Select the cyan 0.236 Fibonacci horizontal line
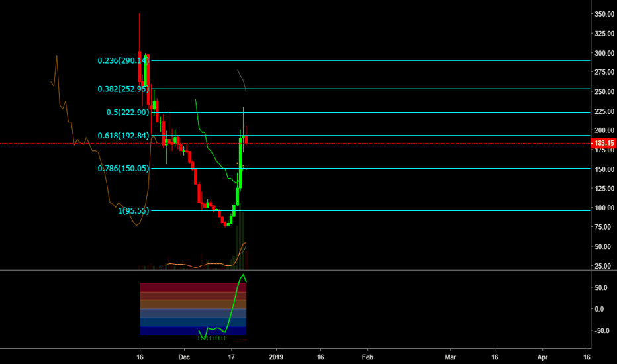 pos(370,61)
